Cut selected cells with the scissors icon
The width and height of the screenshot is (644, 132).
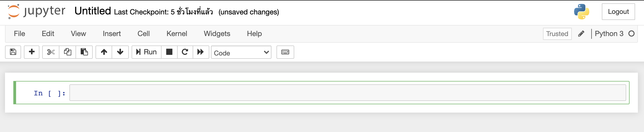coord(51,52)
